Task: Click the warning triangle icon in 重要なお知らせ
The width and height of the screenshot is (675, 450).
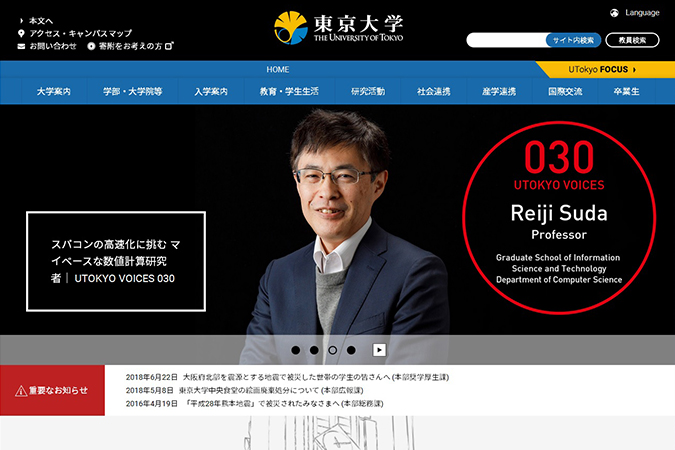Action: coord(21,390)
